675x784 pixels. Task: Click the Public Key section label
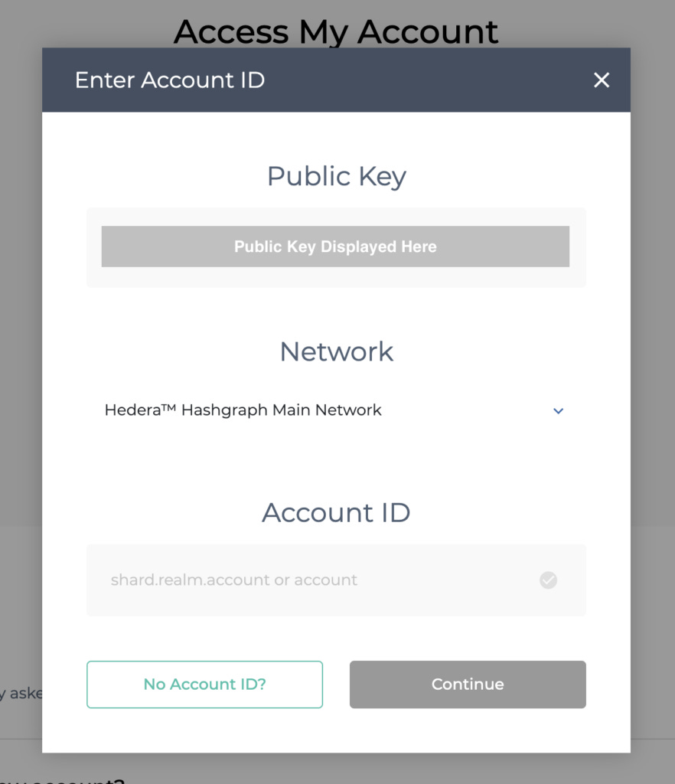336,176
